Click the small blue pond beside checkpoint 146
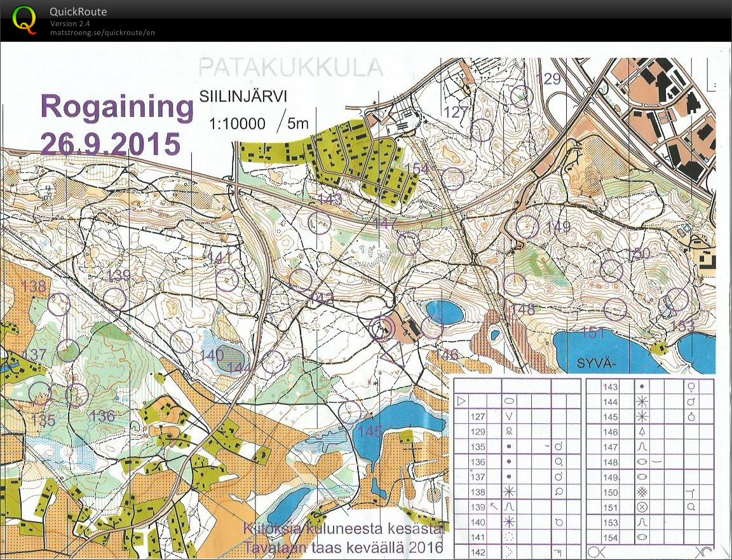 [445, 312]
